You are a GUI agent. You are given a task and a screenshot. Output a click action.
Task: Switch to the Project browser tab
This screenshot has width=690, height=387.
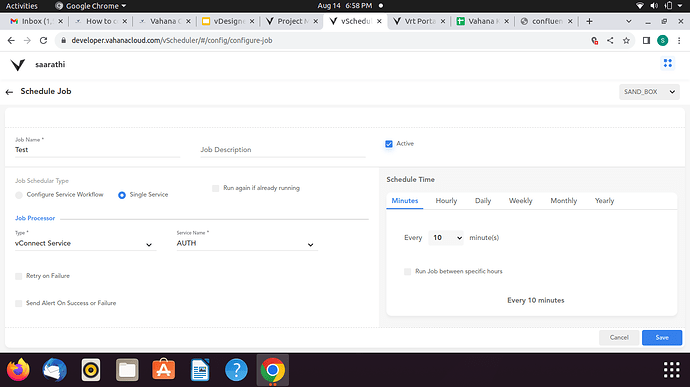point(291,21)
